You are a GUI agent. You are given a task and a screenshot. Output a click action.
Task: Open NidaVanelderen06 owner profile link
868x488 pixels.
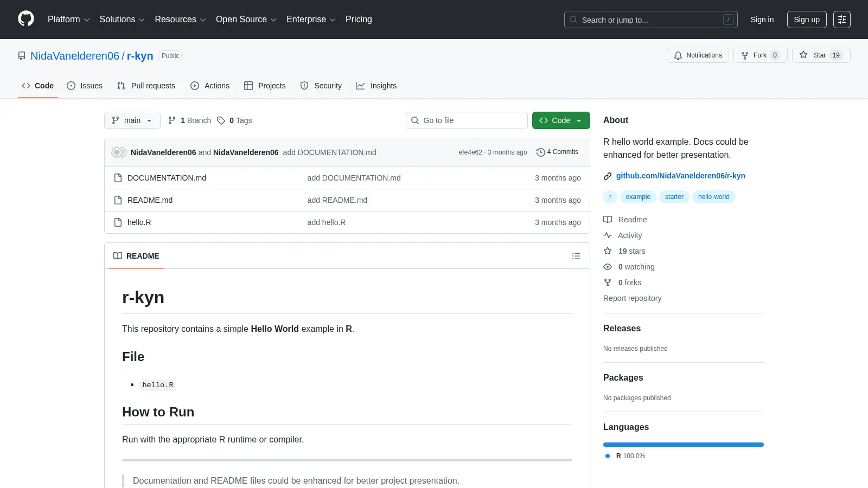pyautogui.click(x=75, y=56)
